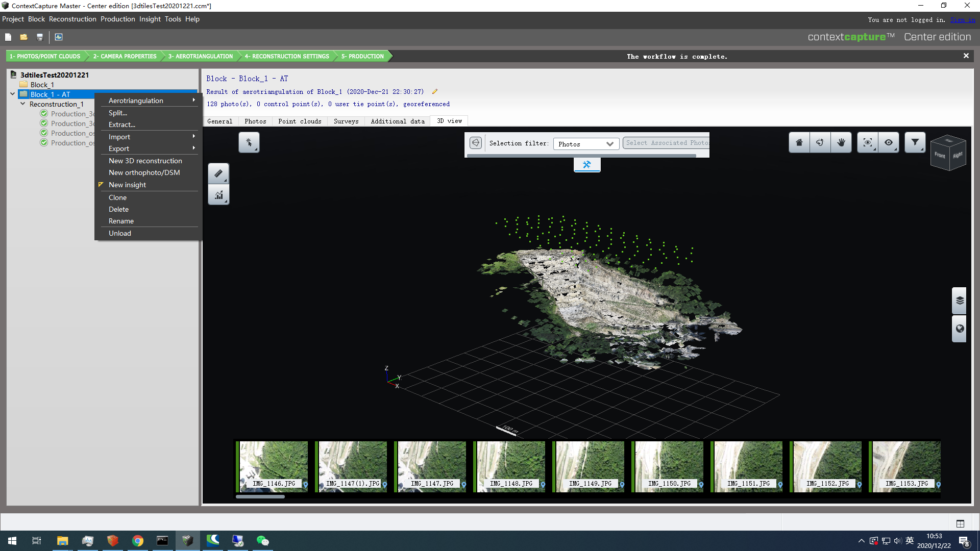The height and width of the screenshot is (551, 980).
Task: Click the zoom-to-fit focus icon
Action: pos(868,142)
